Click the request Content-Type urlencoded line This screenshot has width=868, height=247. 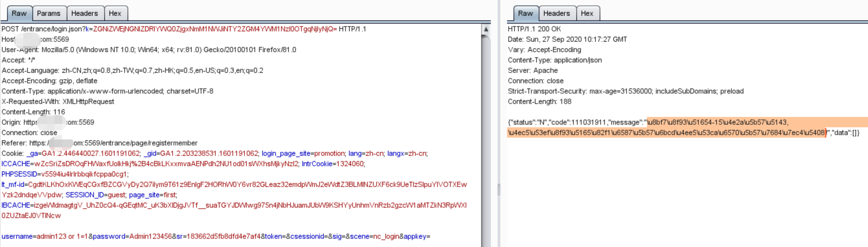pyautogui.click(x=107, y=91)
